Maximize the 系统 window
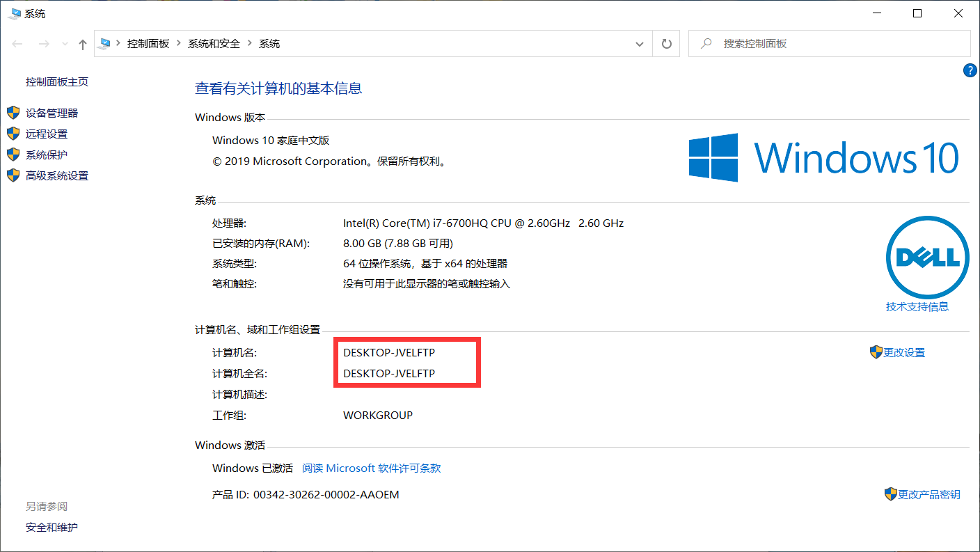This screenshot has height=552, width=980. pos(917,13)
